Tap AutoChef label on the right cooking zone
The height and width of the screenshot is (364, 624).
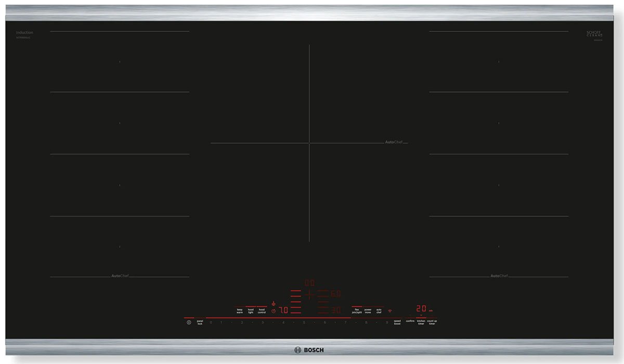click(498, 276)
